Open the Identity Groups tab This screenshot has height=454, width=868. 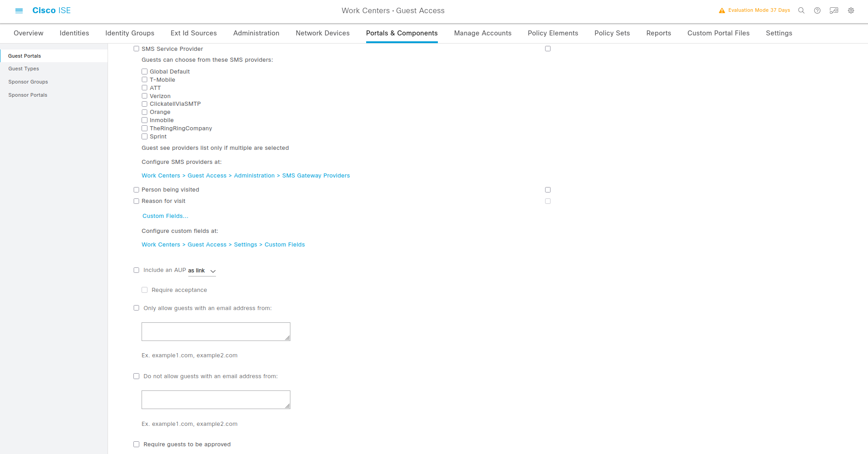tap(130, 33)
